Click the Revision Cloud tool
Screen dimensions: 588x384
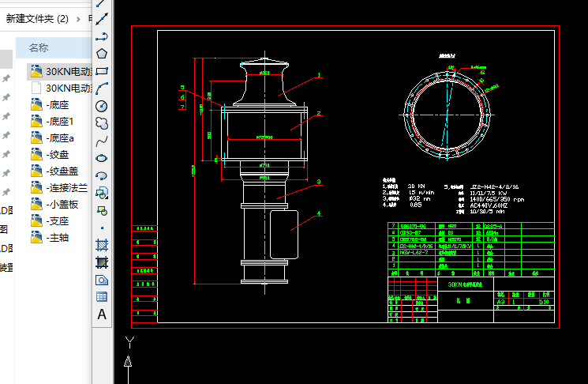tap(102, 123)
